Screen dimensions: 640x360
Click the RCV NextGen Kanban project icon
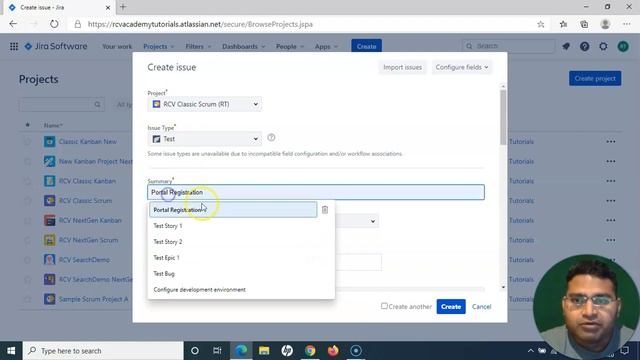point(49,220)
